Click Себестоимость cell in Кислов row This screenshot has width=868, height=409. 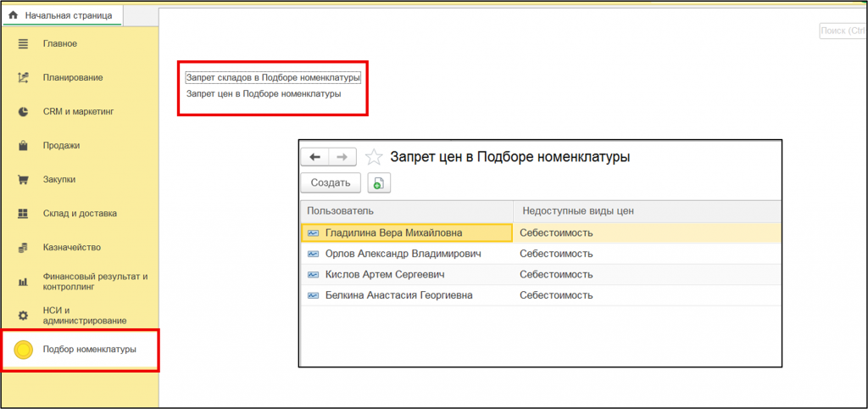647,274
